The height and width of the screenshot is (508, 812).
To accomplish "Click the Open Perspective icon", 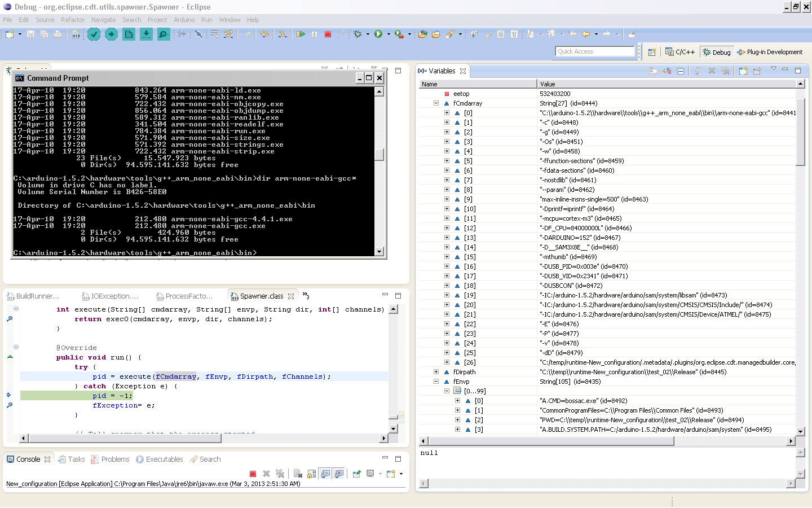I will point(652,52).
